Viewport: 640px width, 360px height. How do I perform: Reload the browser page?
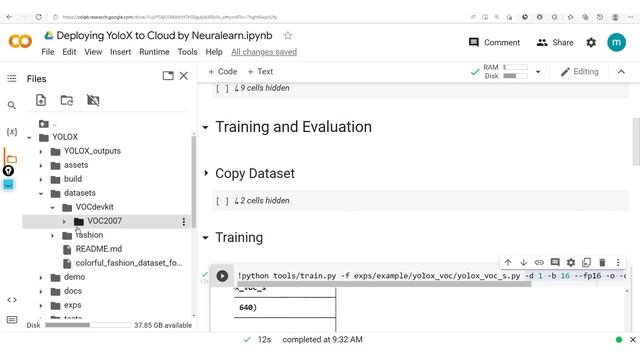[38, 17]
